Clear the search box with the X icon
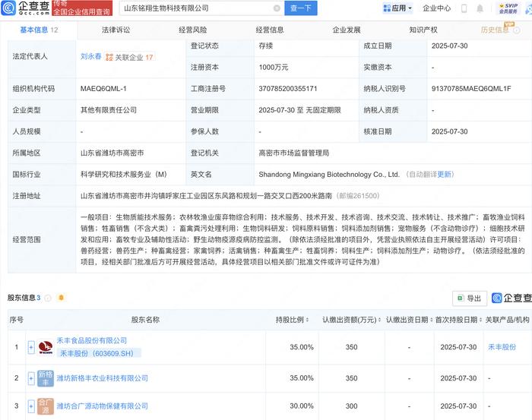 [277, 8]
